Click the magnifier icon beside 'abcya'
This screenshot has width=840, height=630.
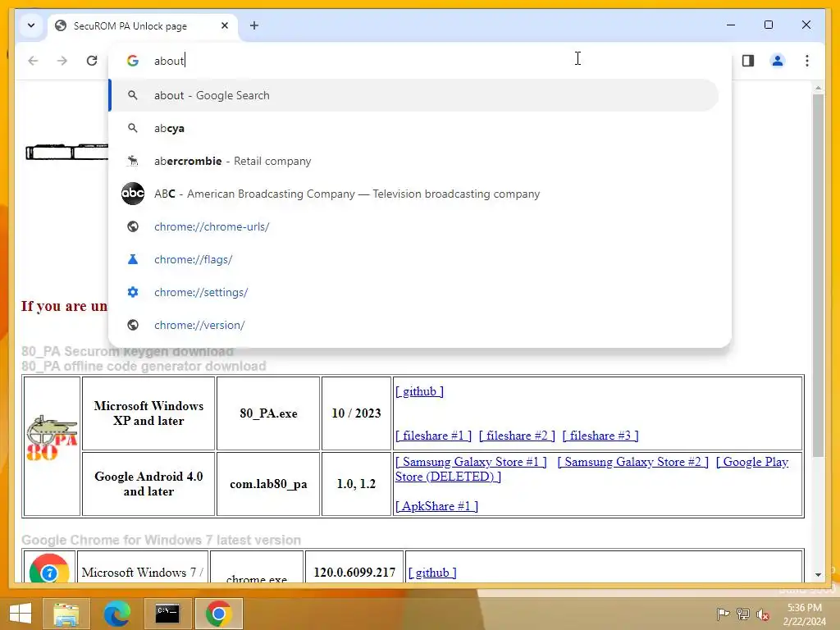click(133, 128)
